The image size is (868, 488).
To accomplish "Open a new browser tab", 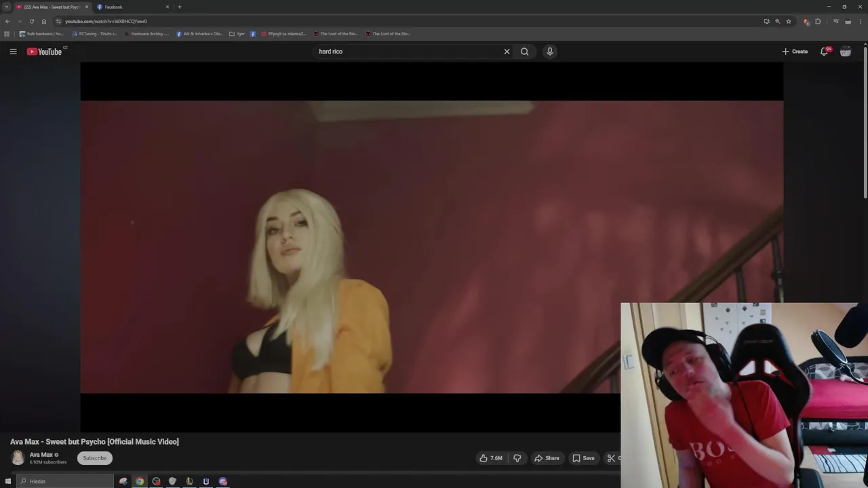I will pyautogui.click(x=180, y=7).
